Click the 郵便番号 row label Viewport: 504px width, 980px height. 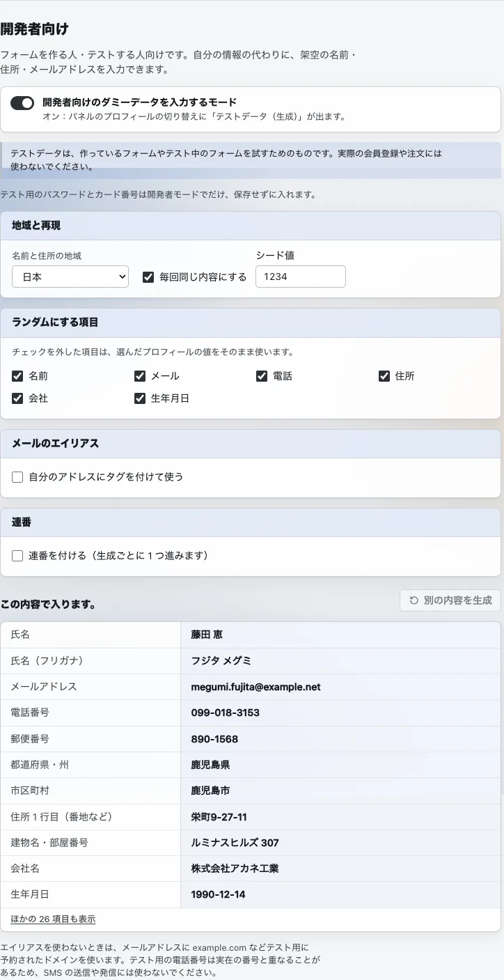[x=30, y=738]
